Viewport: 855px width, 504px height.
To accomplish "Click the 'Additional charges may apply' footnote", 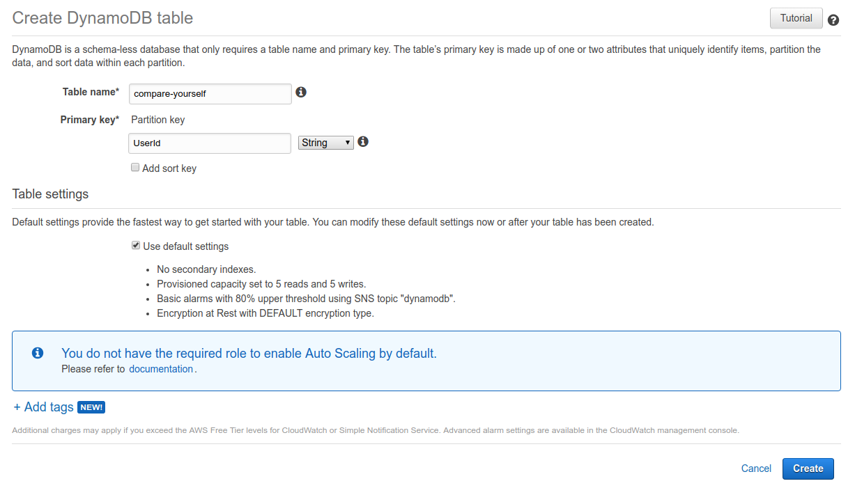I will pos(376,430).
